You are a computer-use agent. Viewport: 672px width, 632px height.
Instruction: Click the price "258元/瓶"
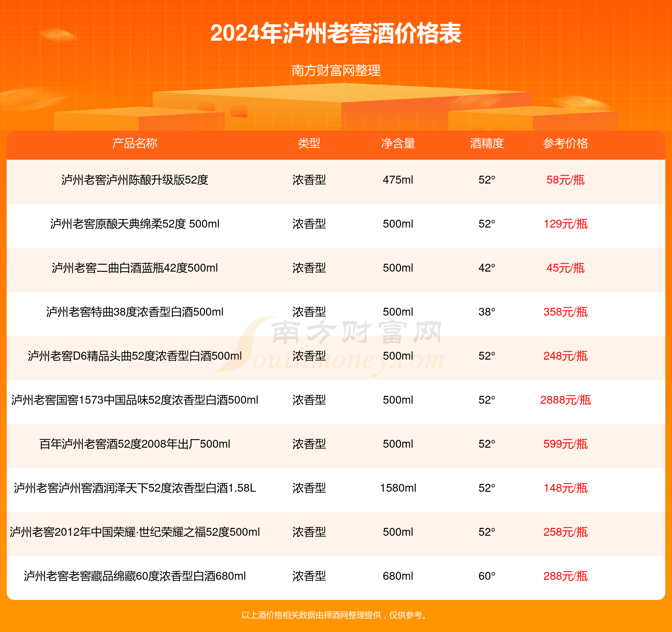click(x=566, y=532)
